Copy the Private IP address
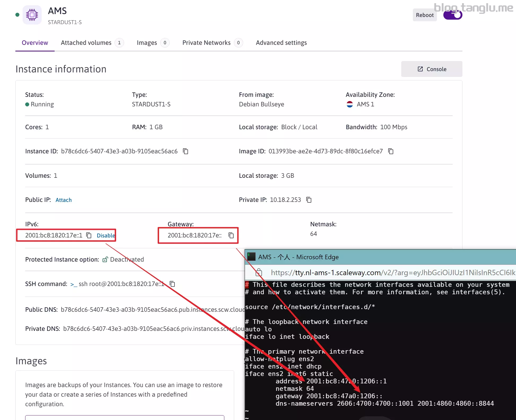Image resolution: width=516 pixels, height=420 pixels. [309, 200]
